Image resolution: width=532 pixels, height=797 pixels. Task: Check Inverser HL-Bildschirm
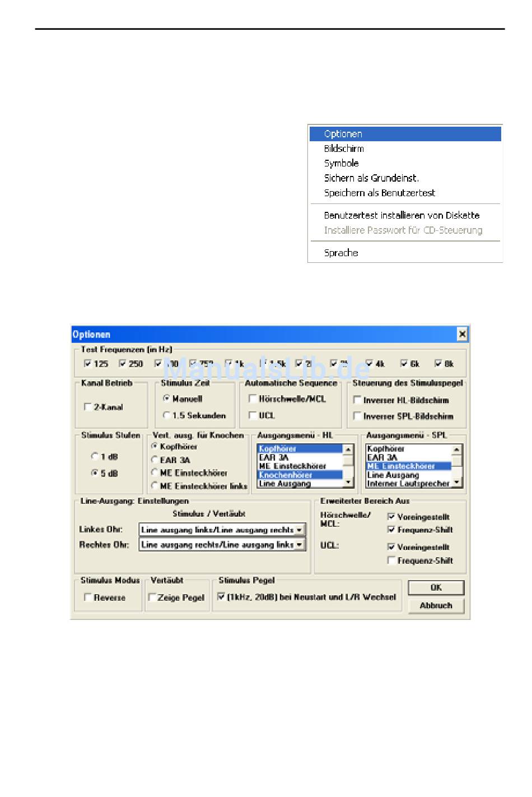click(x=357, y=400)
